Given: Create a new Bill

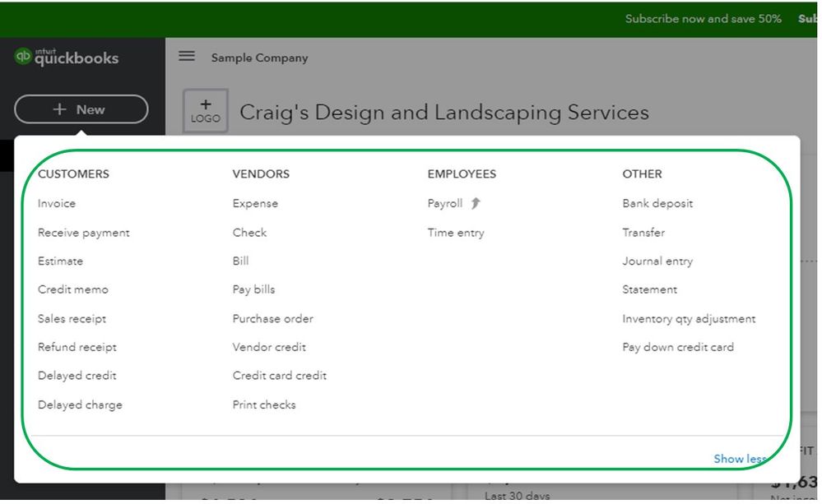Looking at the screenshot, I should pyautogui.click(x=240, y=261).
